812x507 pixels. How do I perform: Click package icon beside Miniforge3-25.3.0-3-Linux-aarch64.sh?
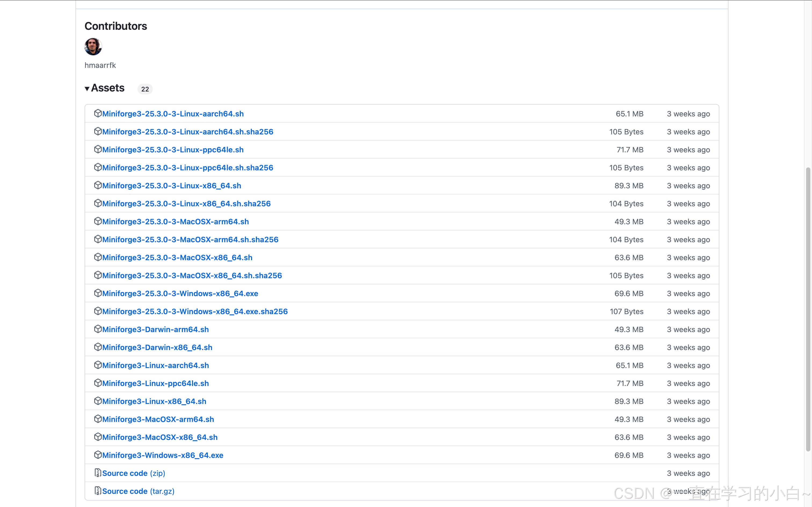pyautogui.click(x=98, y=113)
